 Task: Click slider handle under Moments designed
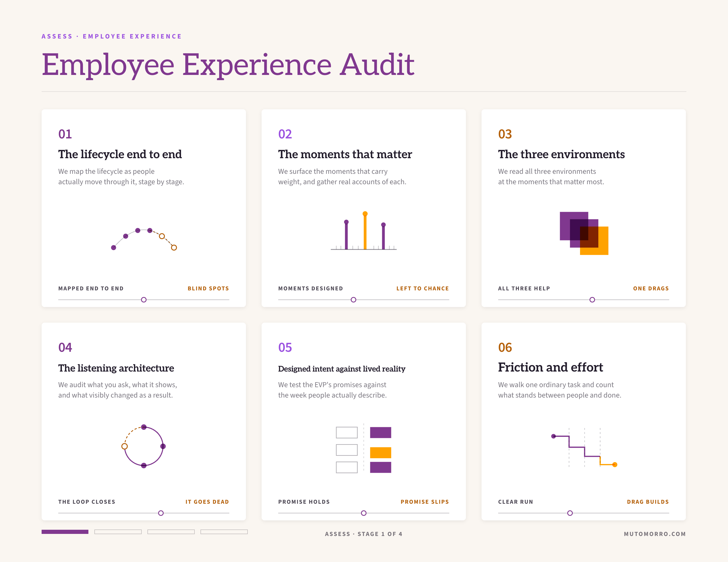[x=353, y=300]
